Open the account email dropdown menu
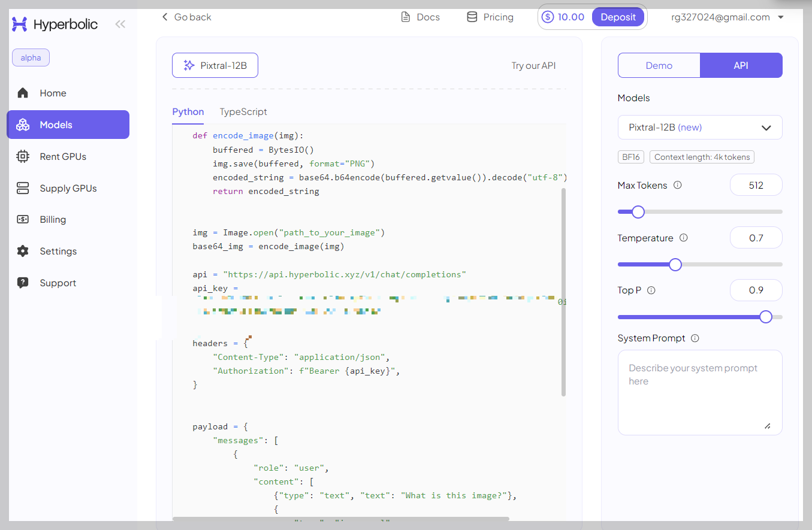This screenshot has width=812, height=530. [728, 17]
